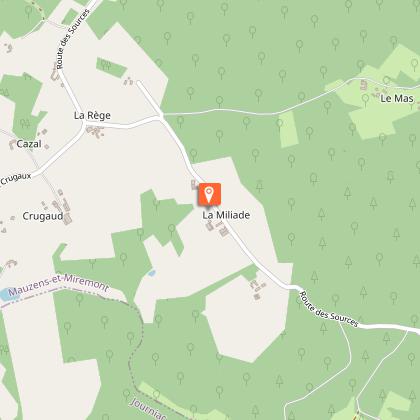Select the La Rège hamlet label
The height and width of the screenshot is (420, 420).
click(92, 116)
